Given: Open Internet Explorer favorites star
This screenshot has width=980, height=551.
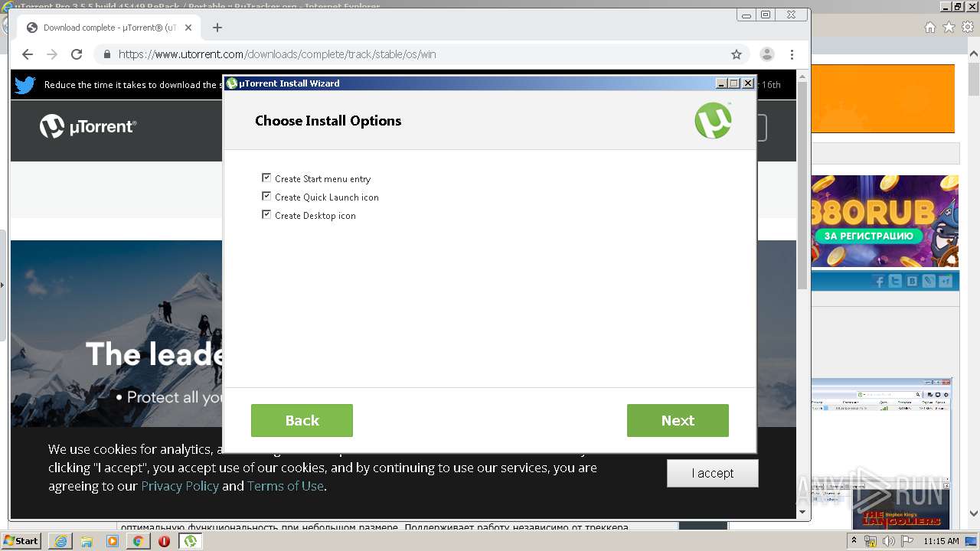Looking at the screenshot, I should tap(949, 28).
